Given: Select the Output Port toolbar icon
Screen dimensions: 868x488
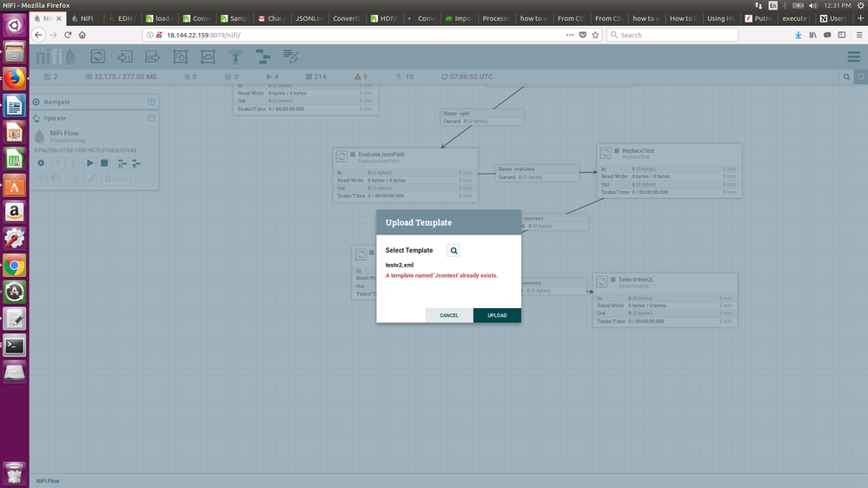Looking at the screenshot, I should [152, 56].
